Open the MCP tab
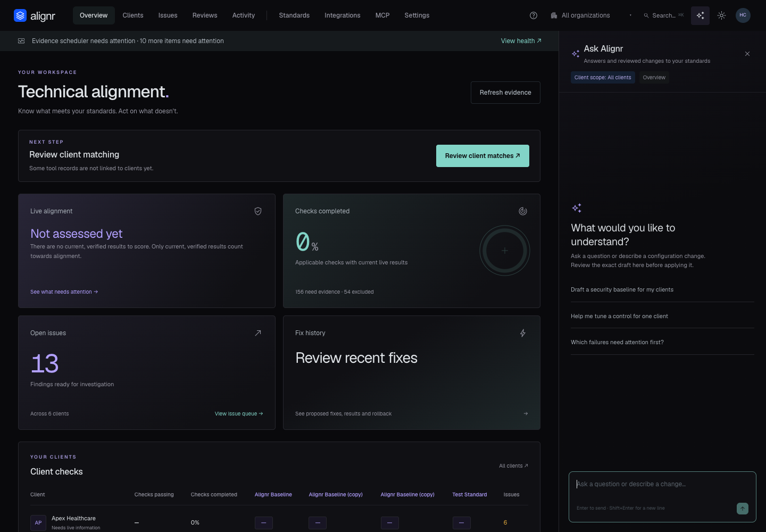This screenshot has width=766, height=532. [382, 15]
